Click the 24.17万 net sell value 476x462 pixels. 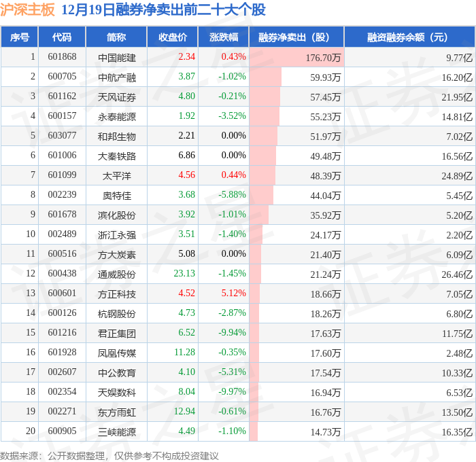(x=326, y=235)
